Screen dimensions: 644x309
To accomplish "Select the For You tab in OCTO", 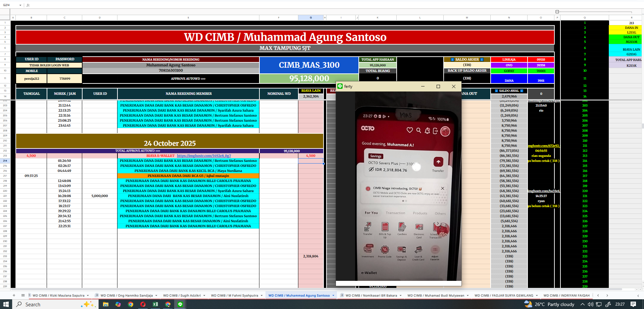I will pyautogui.click(x=371, y=213).
